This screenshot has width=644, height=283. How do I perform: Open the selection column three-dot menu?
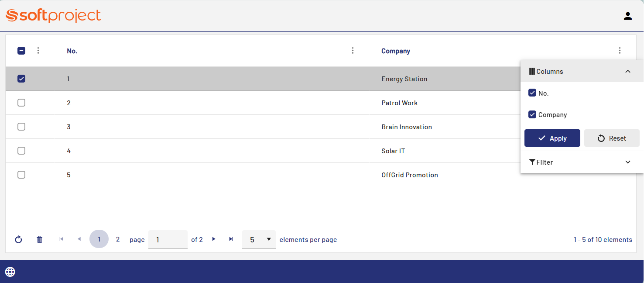coord(38,51)
